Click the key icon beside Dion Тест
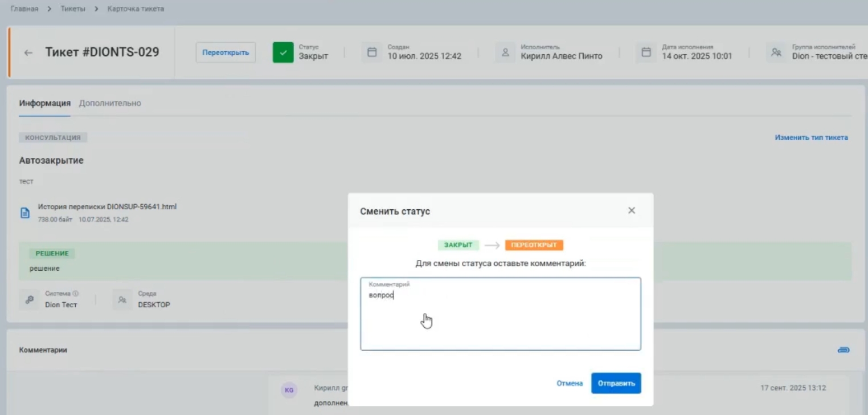The height and width of the screenshot is (415, 868). tap(29, 299)
